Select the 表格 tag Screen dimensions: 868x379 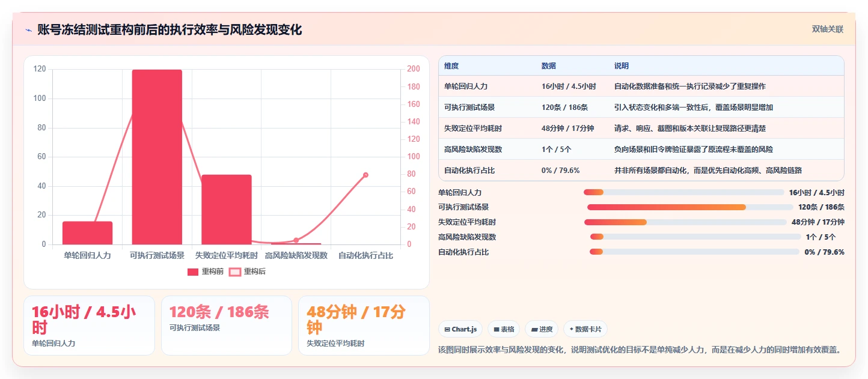click(504, 329)
